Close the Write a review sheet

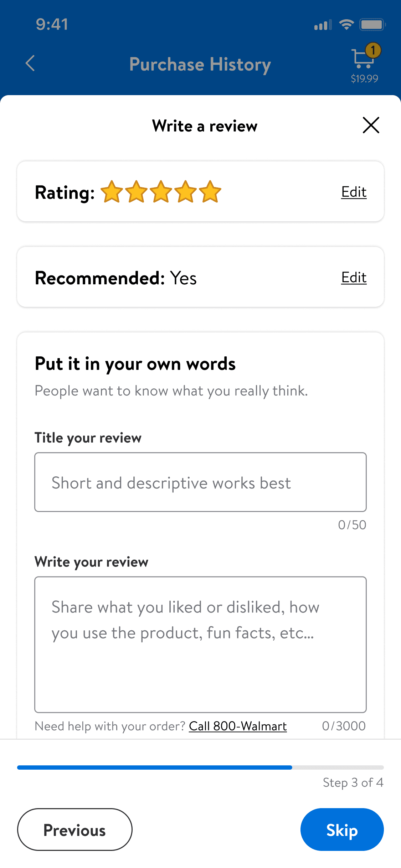pos(371,125)
